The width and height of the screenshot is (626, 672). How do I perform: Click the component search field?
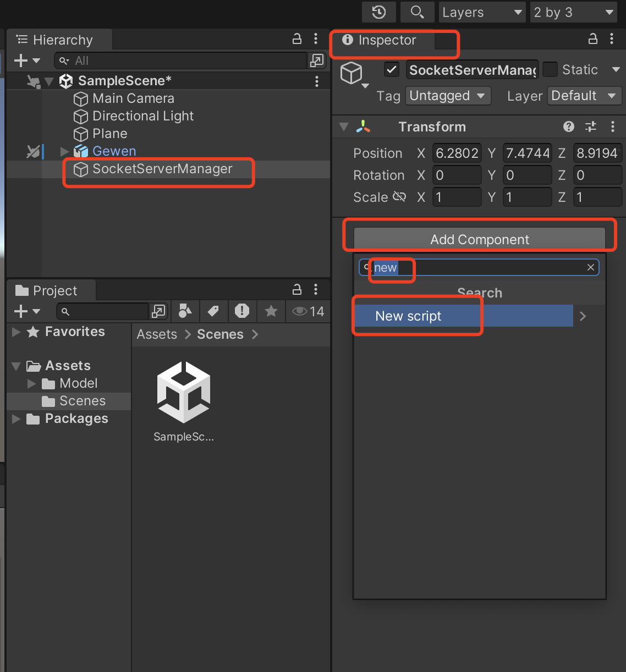(x=479, y=268)
